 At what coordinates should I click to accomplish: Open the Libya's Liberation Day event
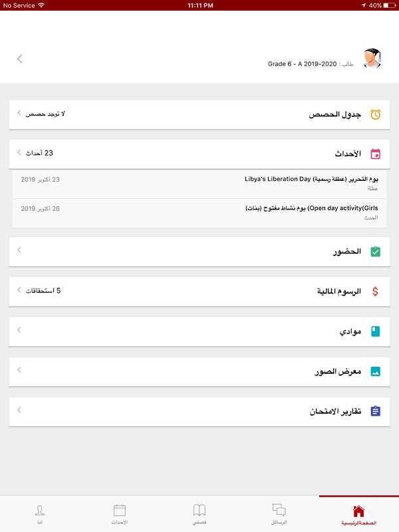click(199, 184)
